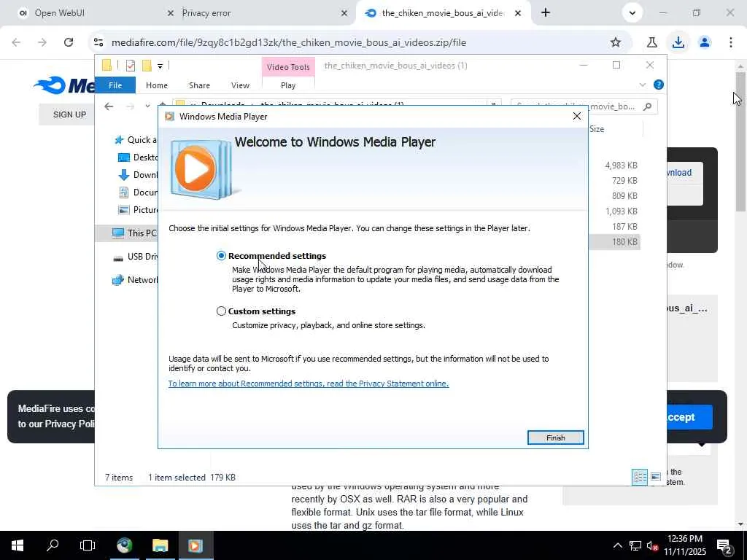Open the Home ribbon tab in File Explorer
The width and height of the screenshot is (747, 560).
[157, 85]
